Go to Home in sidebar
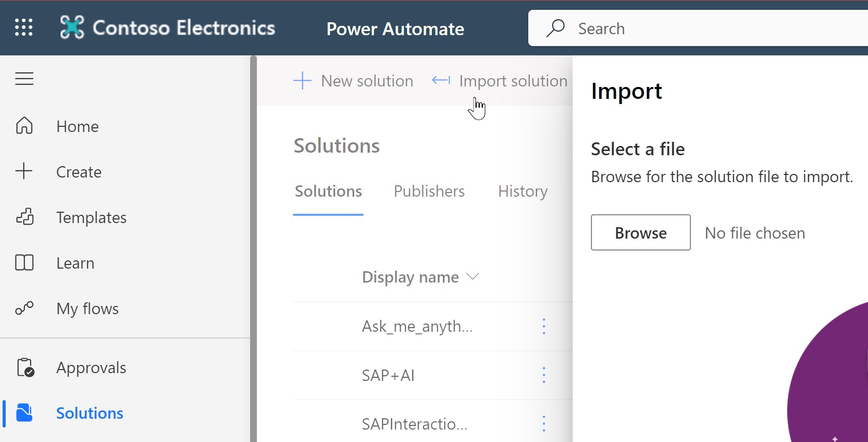 pos(77,126)
